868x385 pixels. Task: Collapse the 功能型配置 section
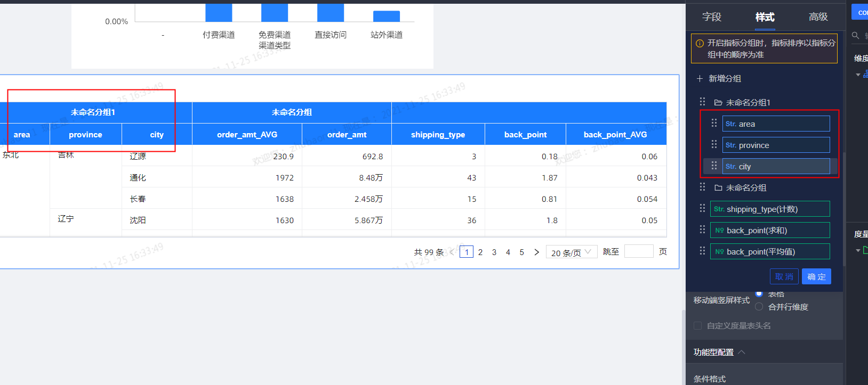[x=742, y=352]
